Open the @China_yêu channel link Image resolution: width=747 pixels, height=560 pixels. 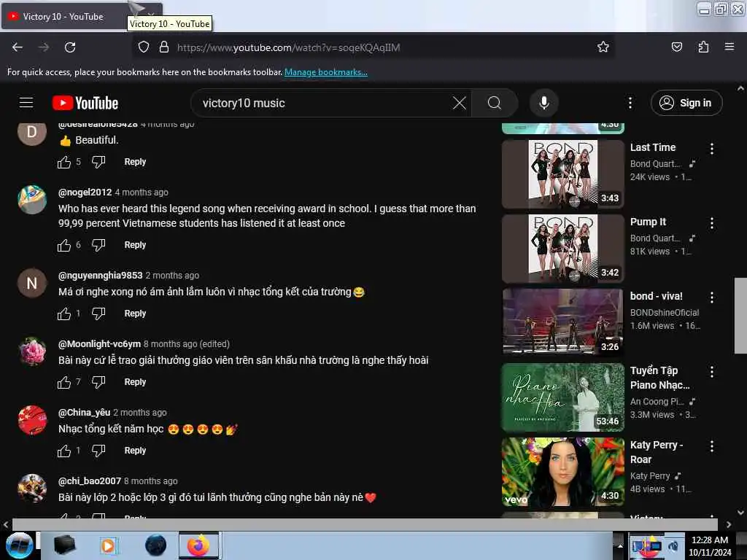coord(84,413)
